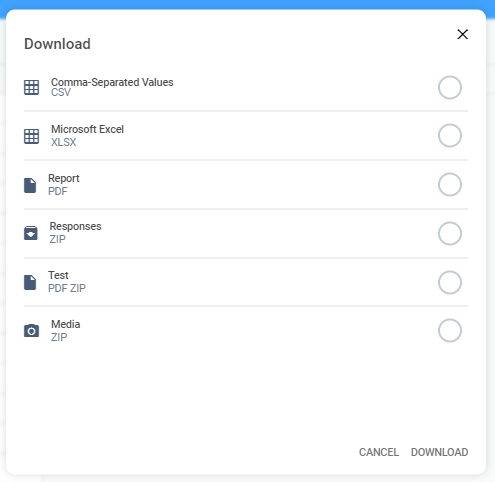
Task: Pick the Test PDF ZIP radio button
Action: [450, 282]
